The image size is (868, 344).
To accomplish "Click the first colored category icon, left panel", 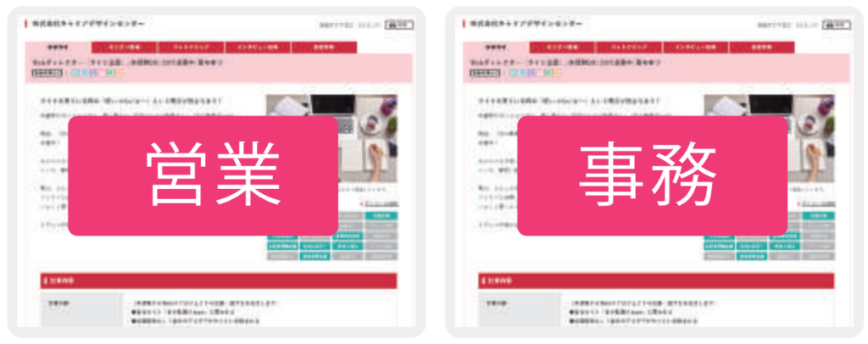I will pos(75,73).
